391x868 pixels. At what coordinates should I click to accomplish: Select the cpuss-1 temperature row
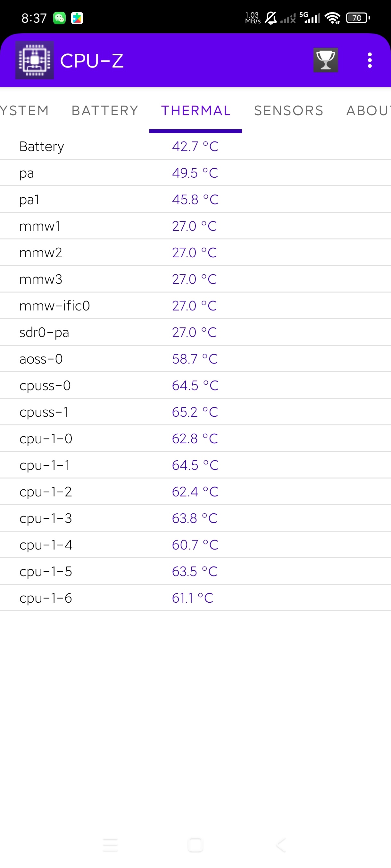tap(195, 412)
